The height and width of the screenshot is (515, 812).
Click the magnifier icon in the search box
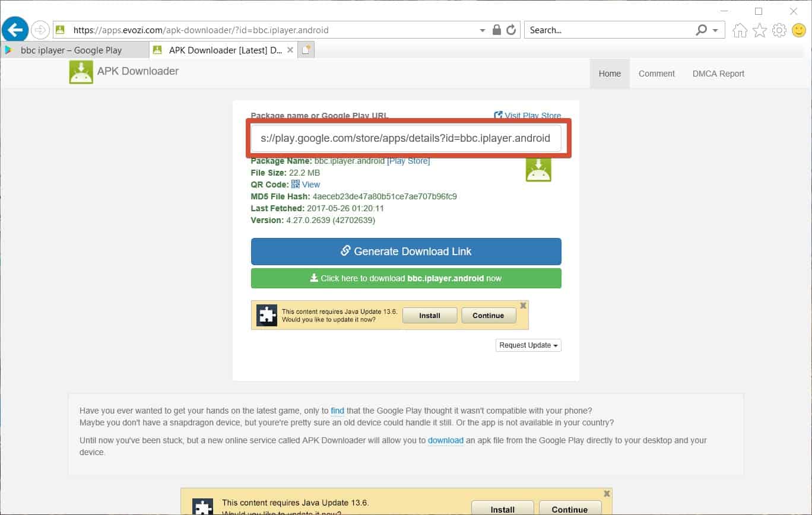(702, 30)
